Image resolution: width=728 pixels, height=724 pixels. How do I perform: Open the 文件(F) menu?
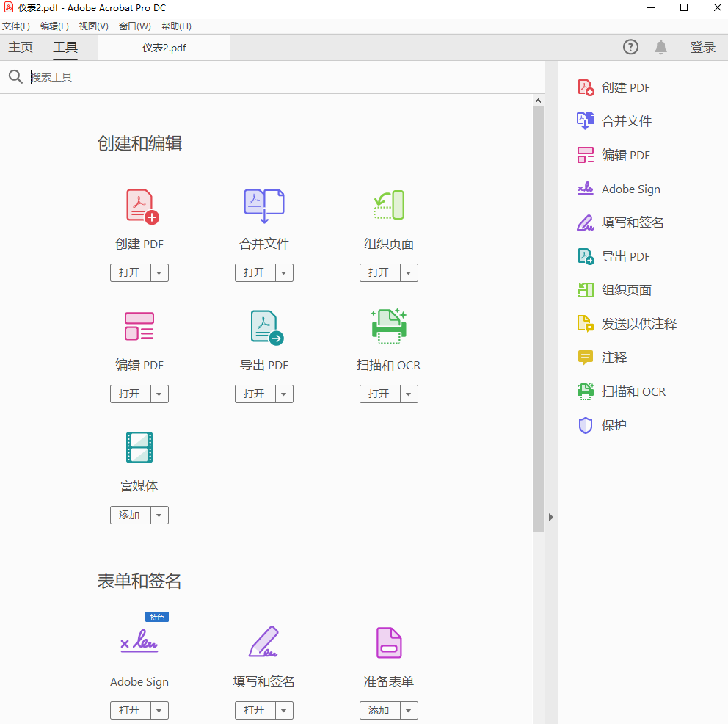pyautogui.click(x=16, y=26)
